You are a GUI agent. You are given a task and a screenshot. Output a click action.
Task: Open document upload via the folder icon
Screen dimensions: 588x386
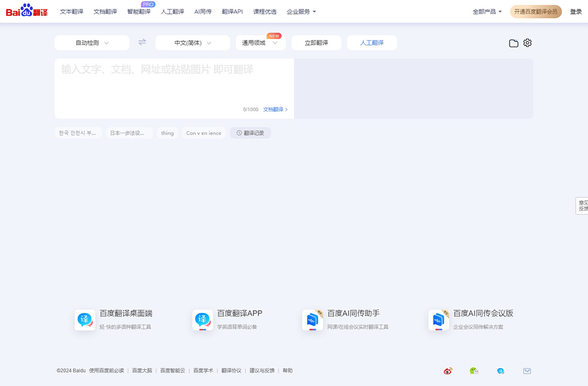pyautogui.click(x=513, y=43)
